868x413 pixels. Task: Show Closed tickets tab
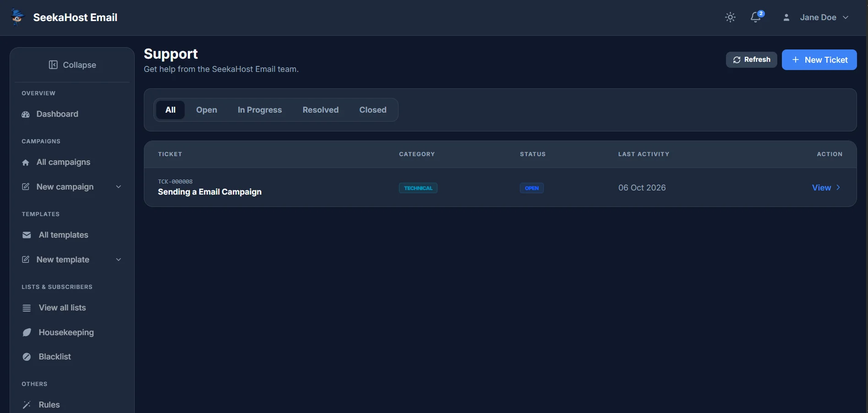373,110
